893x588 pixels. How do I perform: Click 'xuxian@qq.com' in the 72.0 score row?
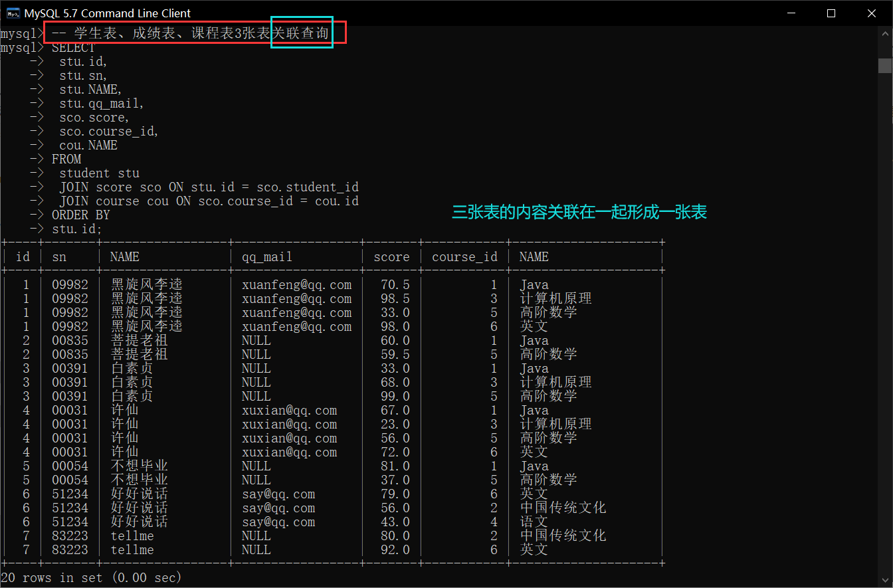(x=290, y=452)
